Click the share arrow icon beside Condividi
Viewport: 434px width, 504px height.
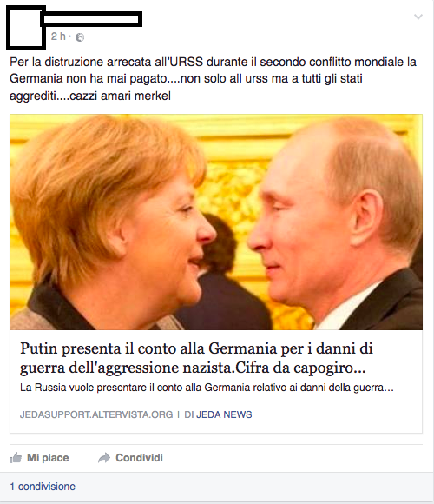pyautogui.click(x=104, y=457)
